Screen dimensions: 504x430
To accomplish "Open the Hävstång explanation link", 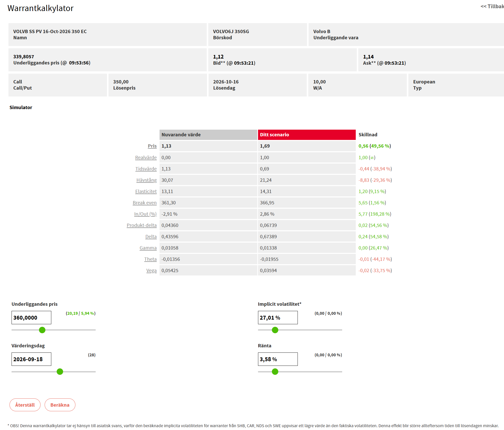I will point(146,180).
